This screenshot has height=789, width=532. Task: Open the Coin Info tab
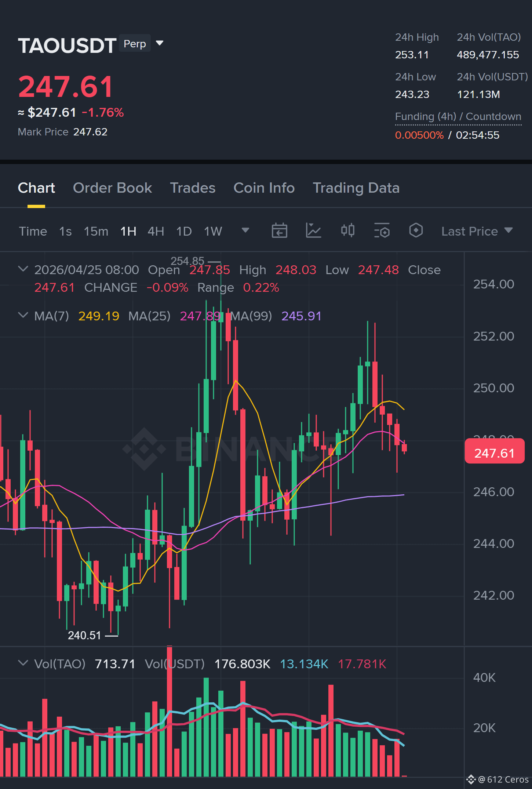(x=264, y=188)
